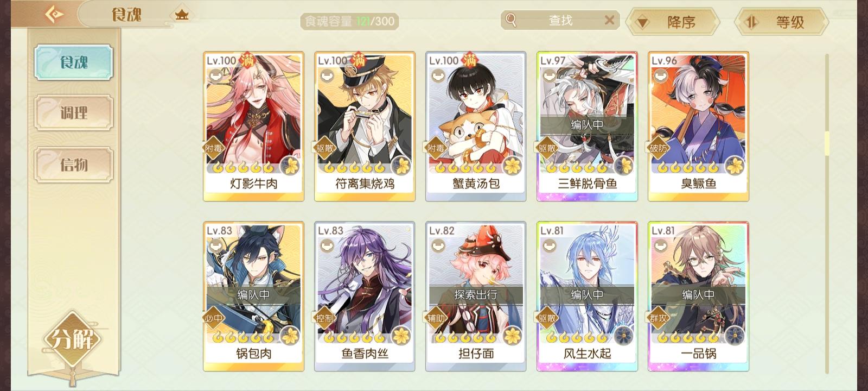The width and height of the screenshot is (868, 391).
Task: Click the vertical scrollbar handle
Action: click(827, 143)
